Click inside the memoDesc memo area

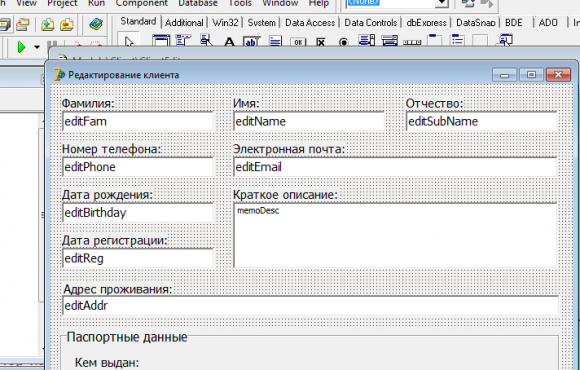pyautogui.click(x=395, y=235)
